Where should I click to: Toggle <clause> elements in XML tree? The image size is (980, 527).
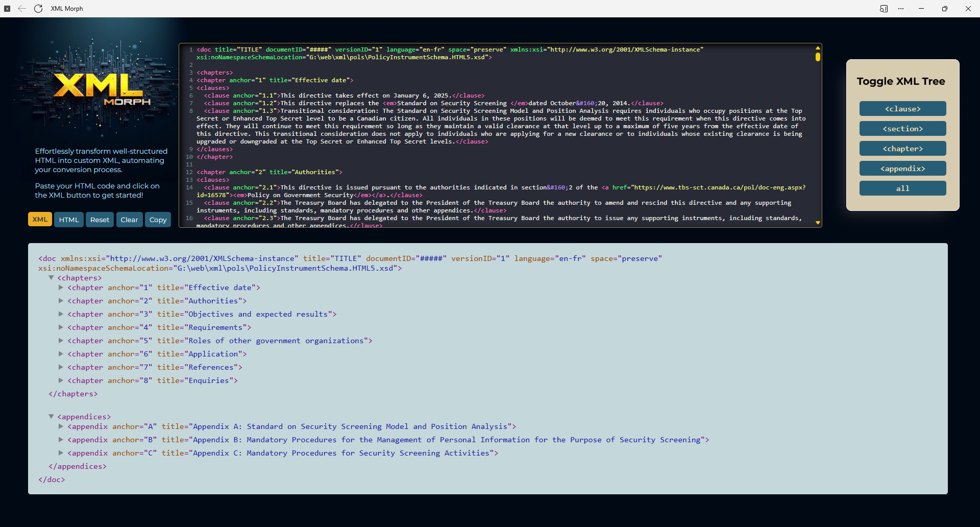pyautogui.click(x=902, y=109)
